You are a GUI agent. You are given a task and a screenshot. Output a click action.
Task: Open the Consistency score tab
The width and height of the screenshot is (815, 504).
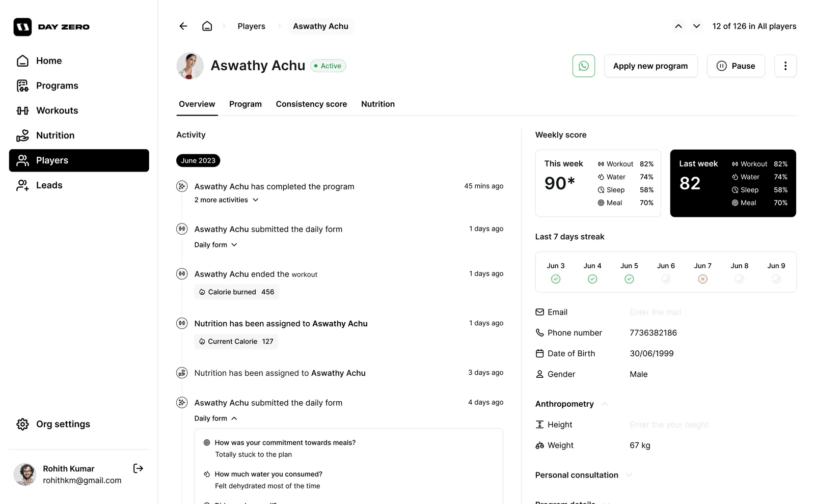[x=311, y=104]
